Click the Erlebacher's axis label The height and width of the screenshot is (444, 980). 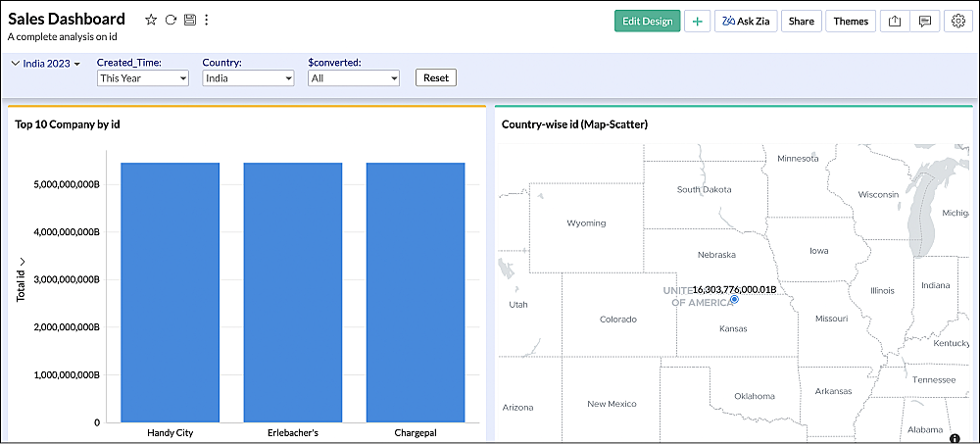(293, 432)
